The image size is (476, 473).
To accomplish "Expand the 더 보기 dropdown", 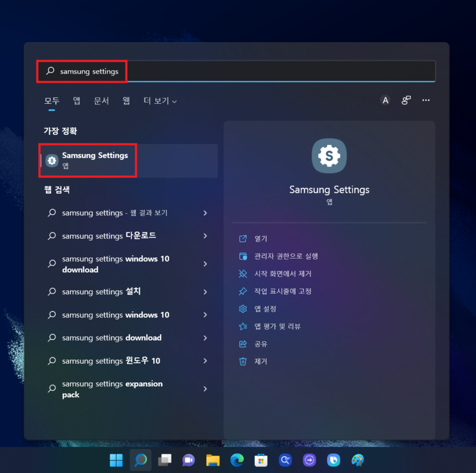I will coord(160,101).
